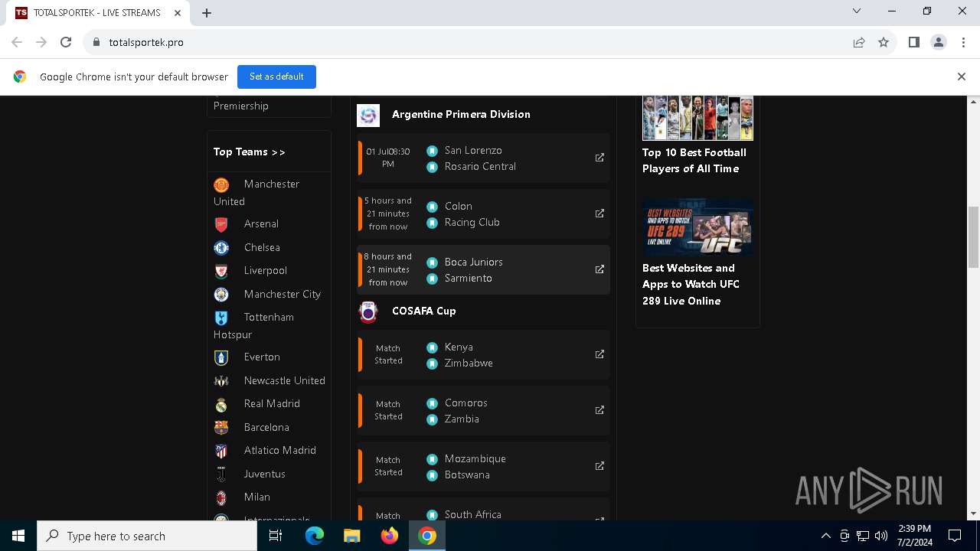
Task: Open Zimbabwe team name
Action: pyautogui.click(x=469, y=364)
